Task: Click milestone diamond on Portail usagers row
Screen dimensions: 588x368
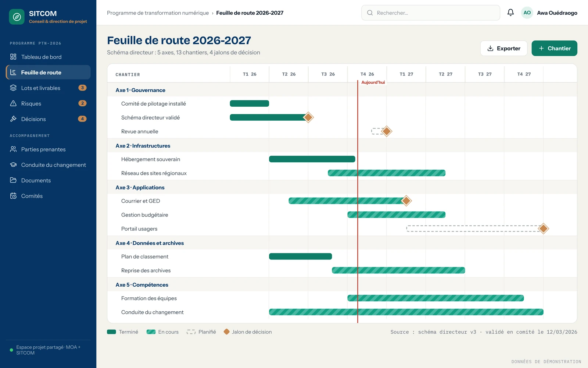Action: (543, 229)
